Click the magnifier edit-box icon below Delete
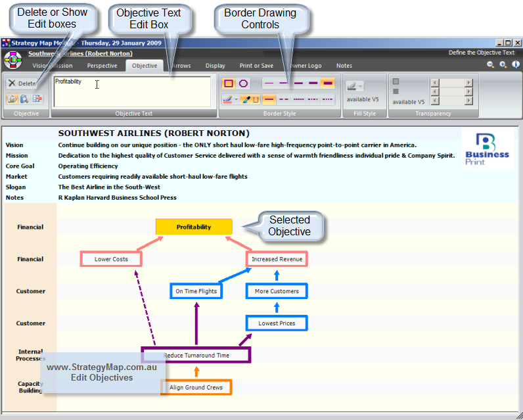 pyautogui.click(x=24, y=99)
